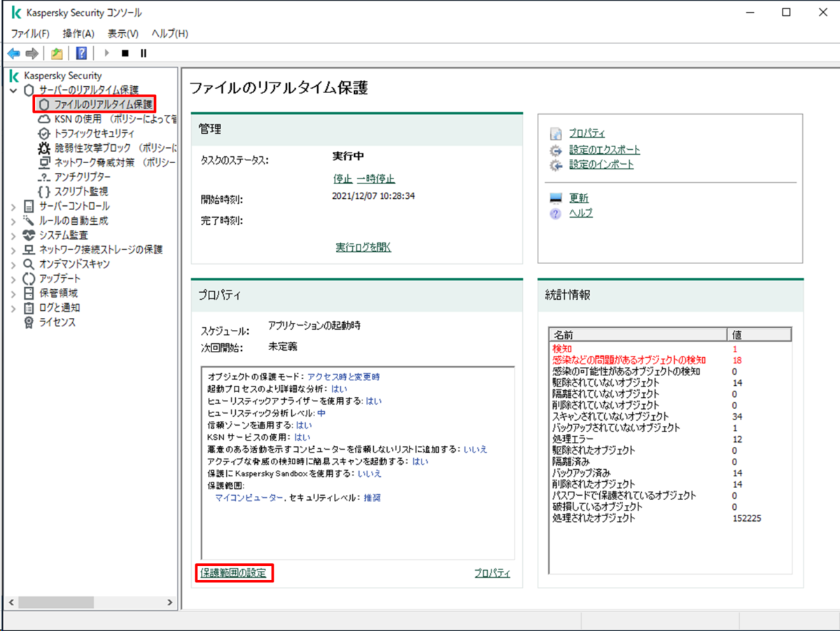Click the 保護範囲の設定 link
The height and width of the screenshot is (631, 840).
(x=233, y=573)
